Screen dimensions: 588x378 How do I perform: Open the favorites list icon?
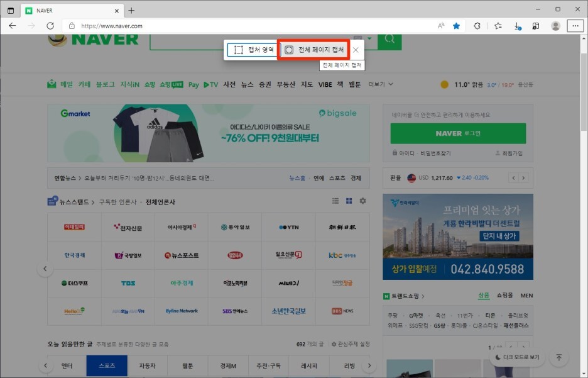(x=498, y=26)
